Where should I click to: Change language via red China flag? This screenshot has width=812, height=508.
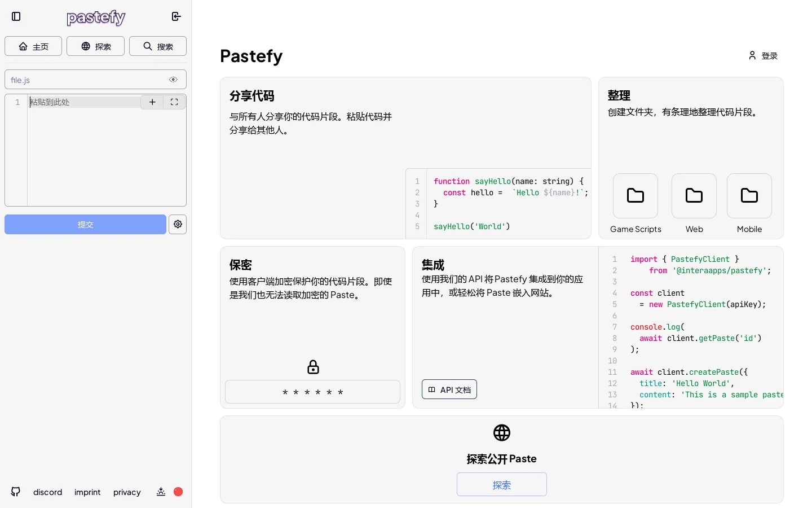tap(178, 492)
